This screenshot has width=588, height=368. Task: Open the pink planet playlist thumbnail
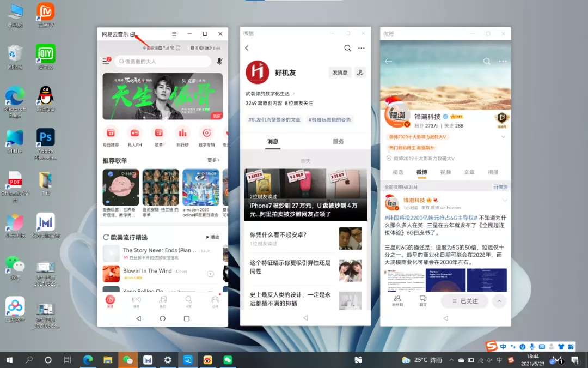(x=121, y=187)
